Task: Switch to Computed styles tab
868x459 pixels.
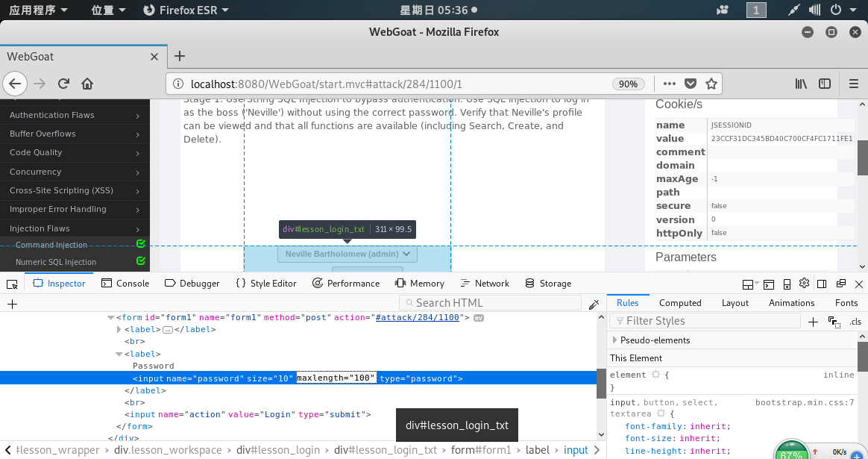Action: pyautogui.click(x=680, y=303)
